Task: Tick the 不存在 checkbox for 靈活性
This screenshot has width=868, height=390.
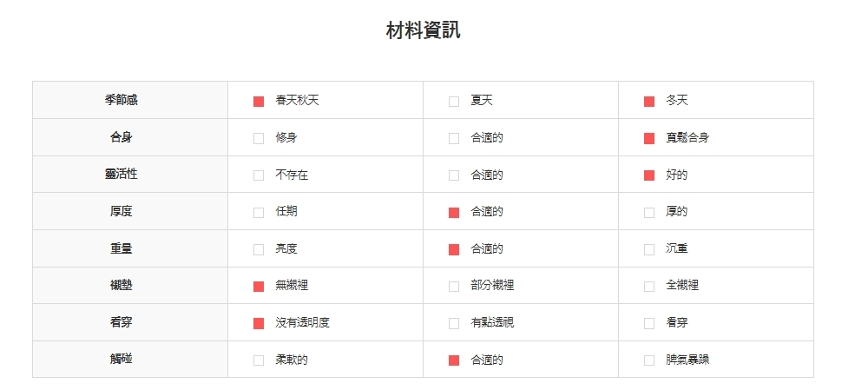Action: tap(259, 175)
